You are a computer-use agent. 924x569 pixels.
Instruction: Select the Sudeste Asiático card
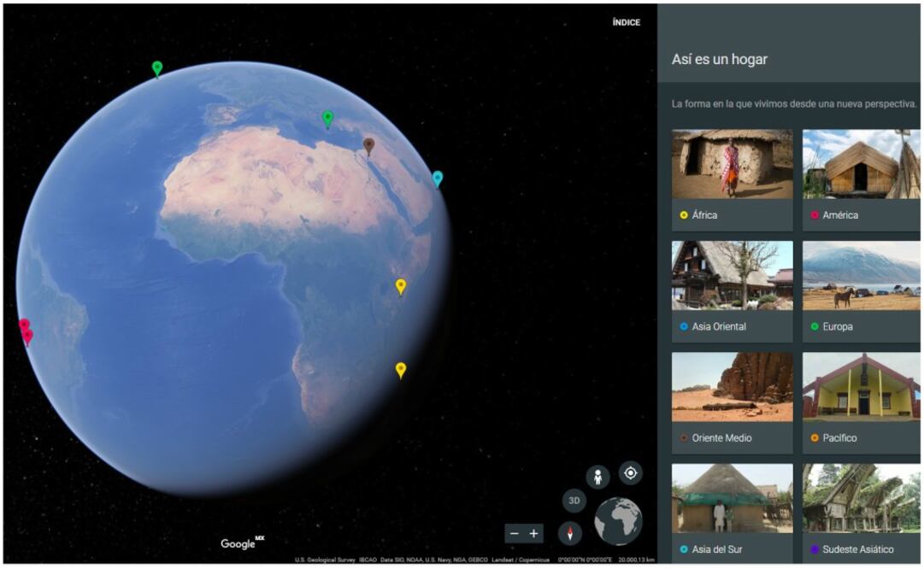pyautogui.click(x=862, y=513)
